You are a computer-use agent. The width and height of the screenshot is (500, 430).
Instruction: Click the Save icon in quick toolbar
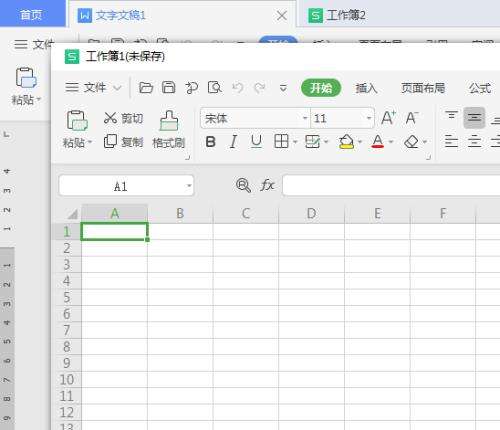(x=168, y=87)
